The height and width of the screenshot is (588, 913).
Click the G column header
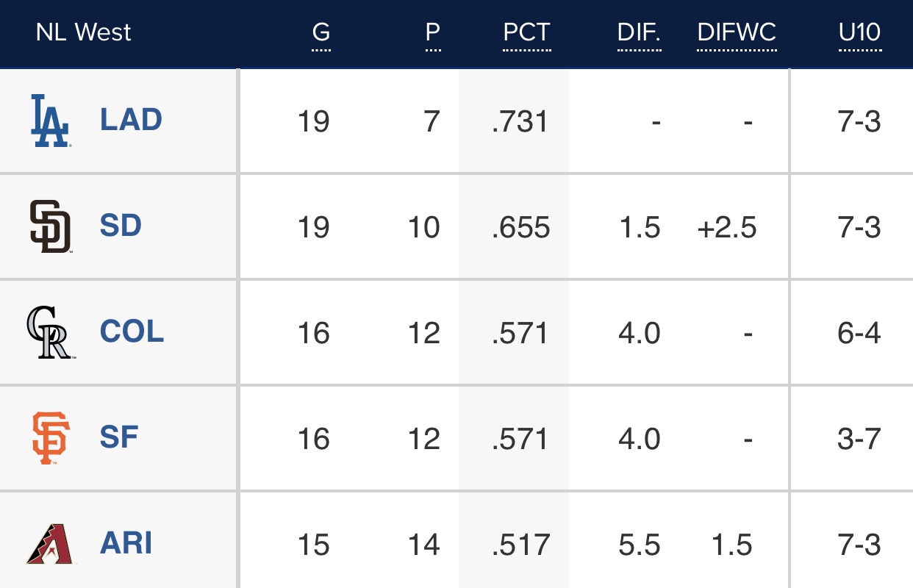[321, 33]
